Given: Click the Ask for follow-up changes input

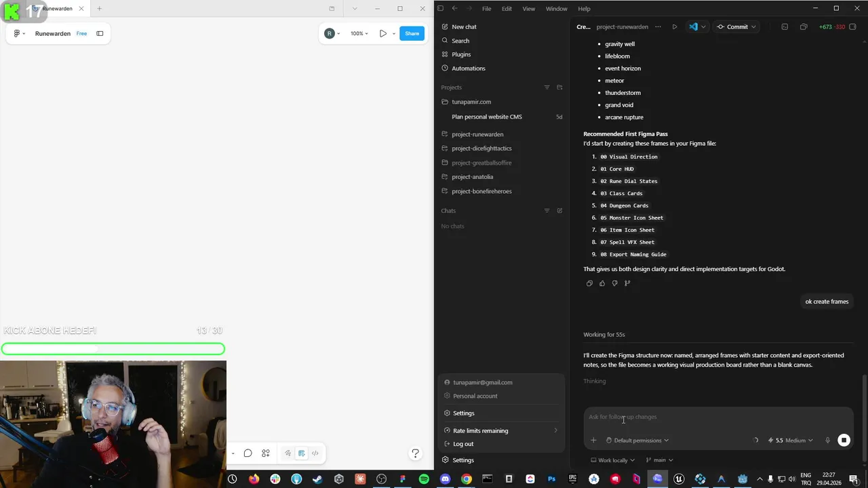Looking at the screenshot, I should (x=717, y=417).
